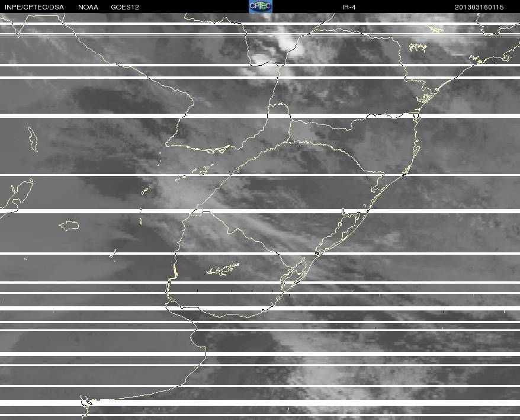The image size is (520, 420).
Task: Select the NOAA label in the header
Action: click(x=88, y=7)
